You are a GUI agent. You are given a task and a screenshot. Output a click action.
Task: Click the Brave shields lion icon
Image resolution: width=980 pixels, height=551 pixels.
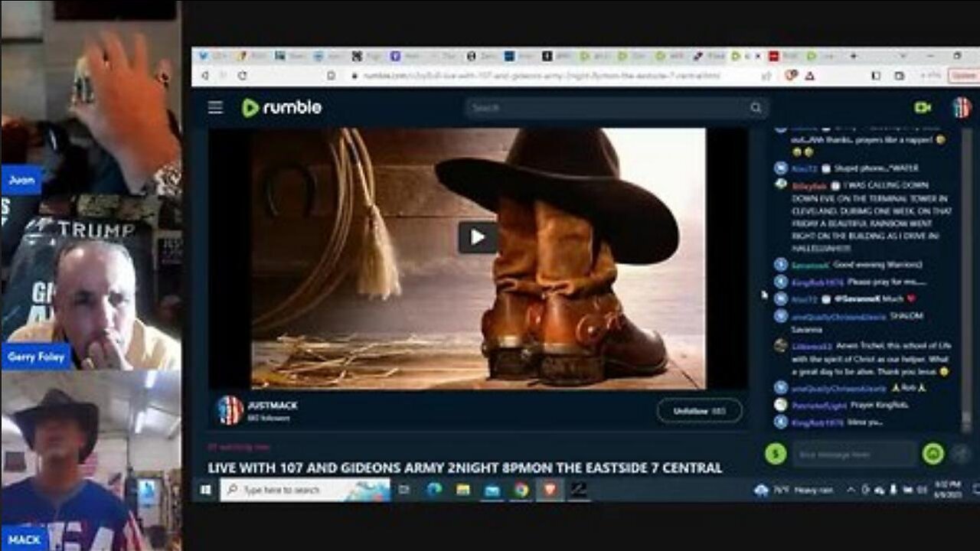click(790, 76)
